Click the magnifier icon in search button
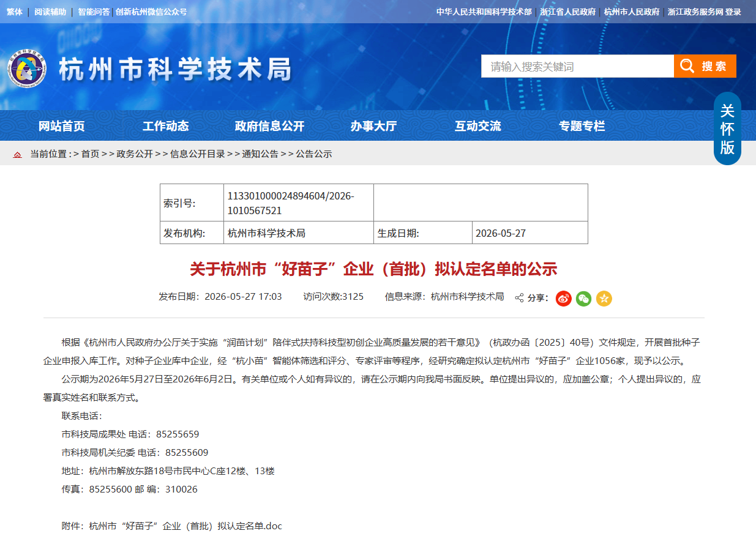The image size is (756, 558). (x=687, y=66)
